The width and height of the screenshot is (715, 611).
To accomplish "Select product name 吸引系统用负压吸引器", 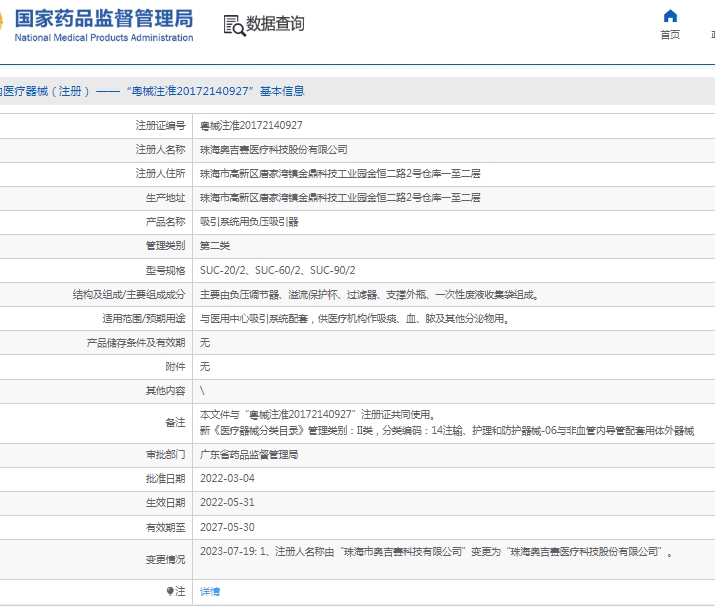I will pyautogui.click(x=249, y=222).
